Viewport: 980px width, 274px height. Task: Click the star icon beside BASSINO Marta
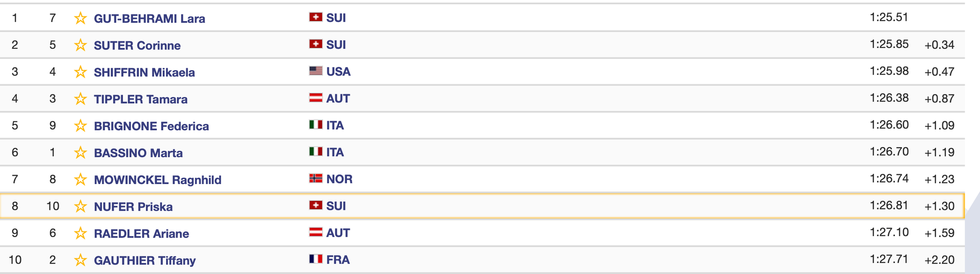tap(80, 152)
